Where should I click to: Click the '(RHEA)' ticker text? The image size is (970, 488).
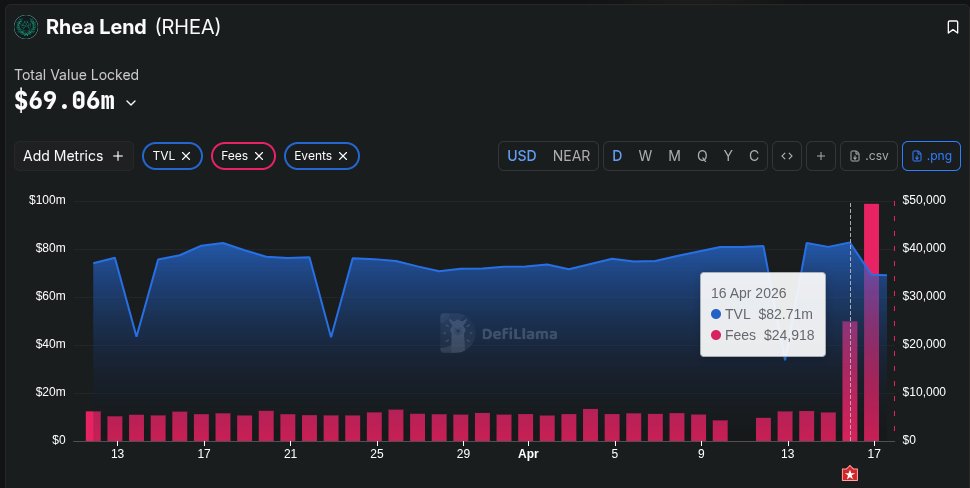(187, 27)
